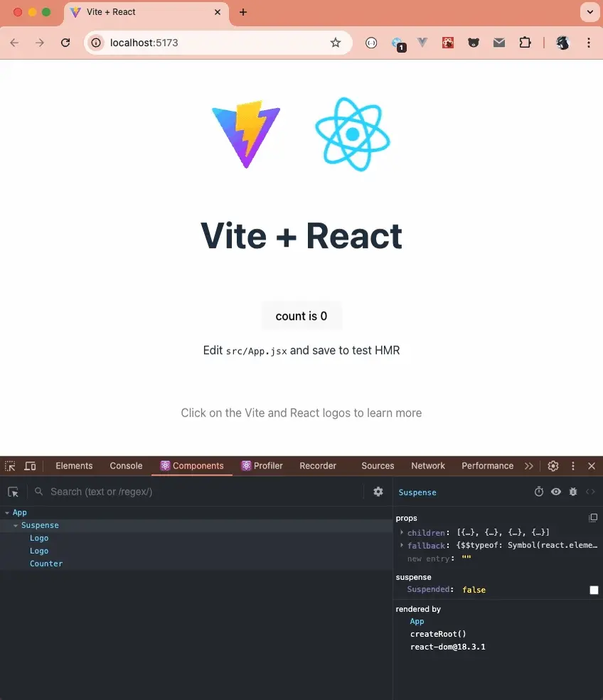Click the browser forward arrow
The width and height of the screenshot is (603, 700).
40,43
